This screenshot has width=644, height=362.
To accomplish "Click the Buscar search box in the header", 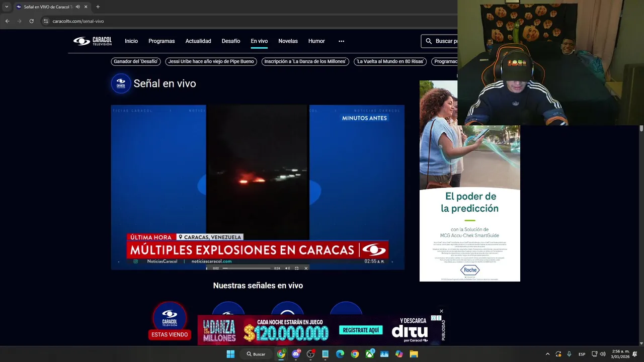I will tap(439, 41).
